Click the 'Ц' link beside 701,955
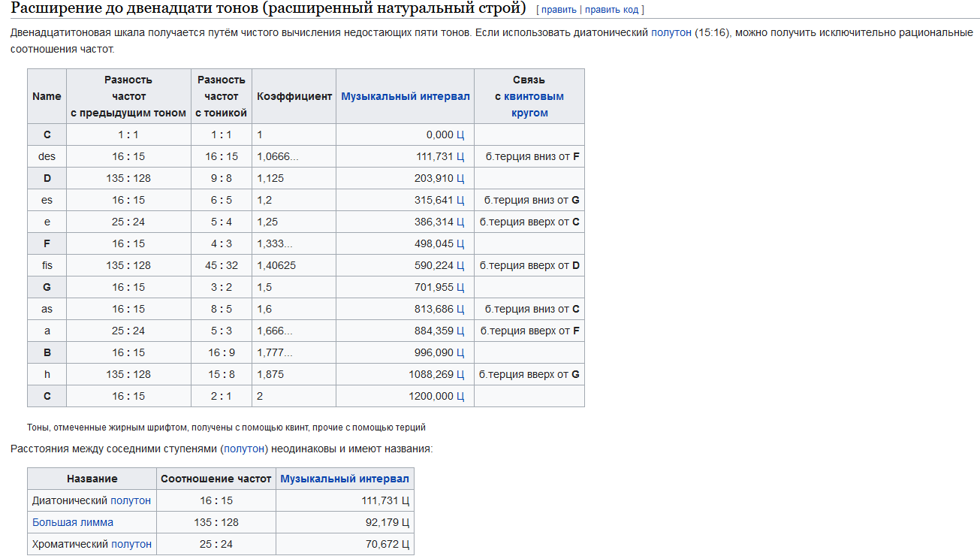This screenshot has height=559, width=980. (460, 287)
